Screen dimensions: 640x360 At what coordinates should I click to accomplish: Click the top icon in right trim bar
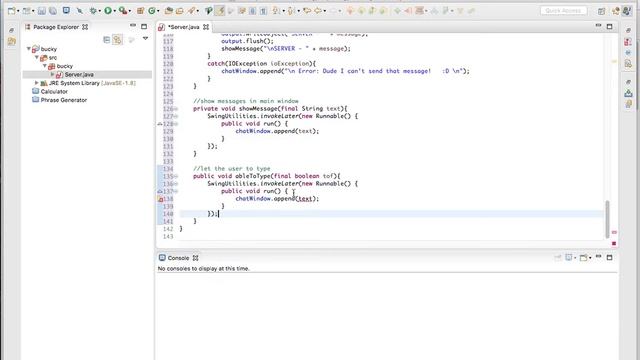(x=628, y=30)
